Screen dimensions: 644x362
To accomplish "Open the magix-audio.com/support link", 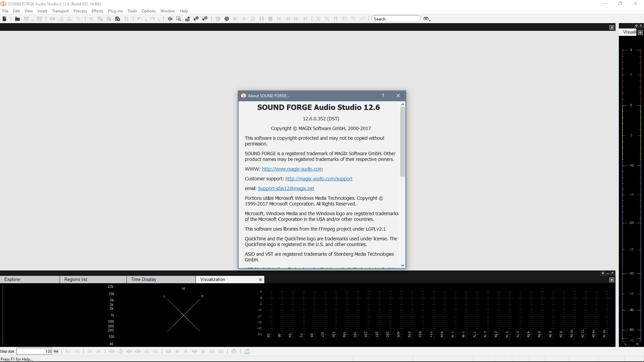I will tap(319, 179).
